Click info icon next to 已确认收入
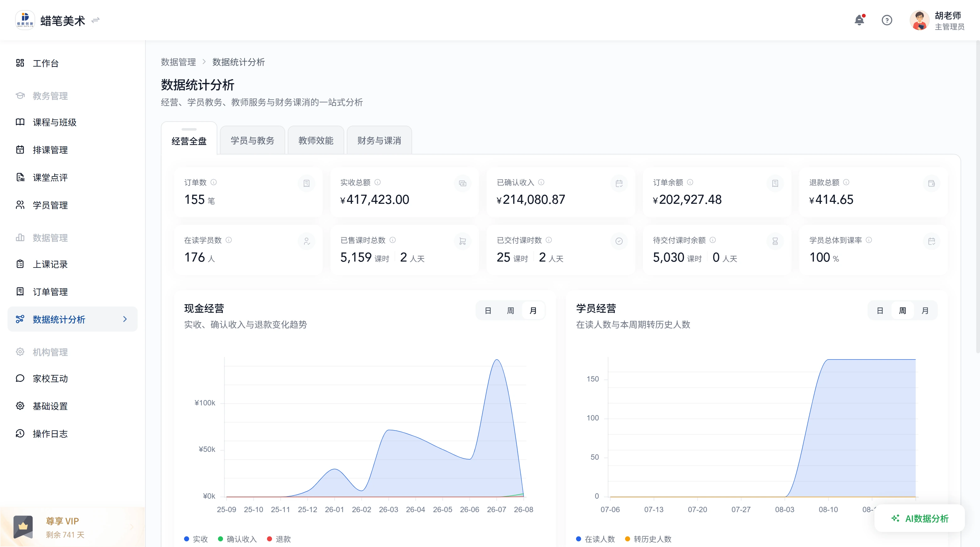The image size is (980, 547). pos(541,182)
